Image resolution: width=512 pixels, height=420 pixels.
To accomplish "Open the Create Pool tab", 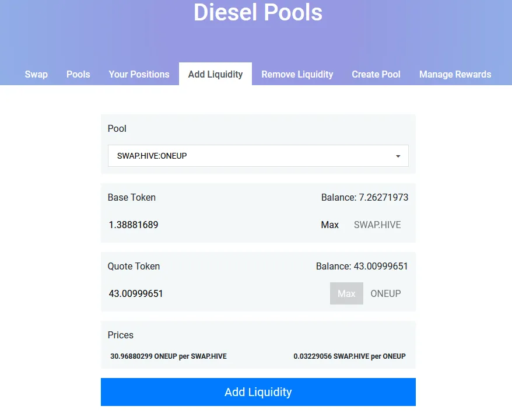I will click(376, 74).
